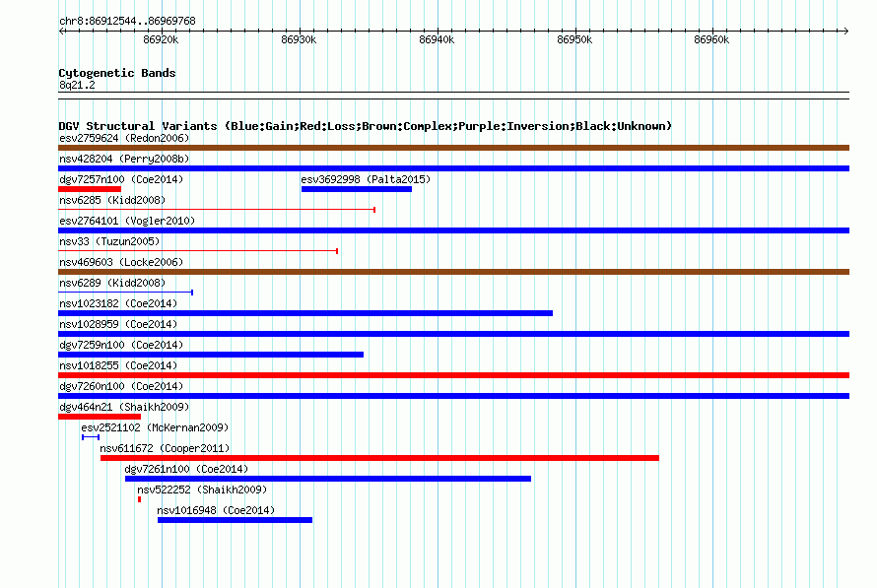This screenshot has width=877, height=588.
Task: Click the nsv1028959 (Coe2014) label
Action: [118, 324]
